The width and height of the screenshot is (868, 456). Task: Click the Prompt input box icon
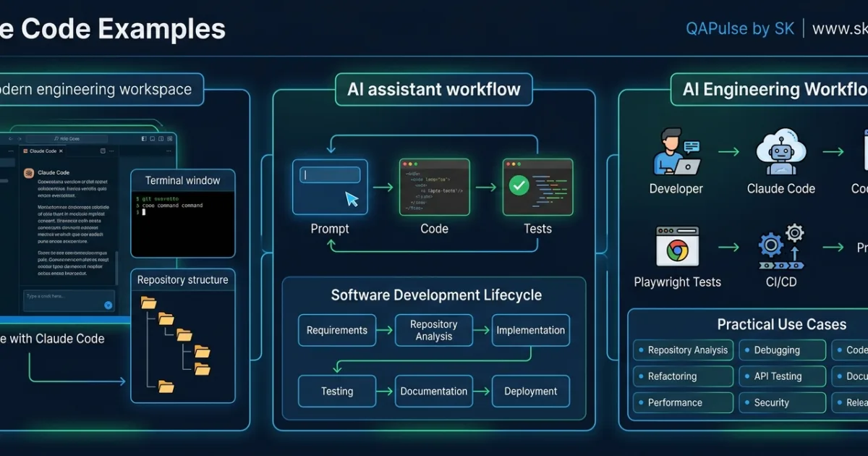[x=330, y=187]
